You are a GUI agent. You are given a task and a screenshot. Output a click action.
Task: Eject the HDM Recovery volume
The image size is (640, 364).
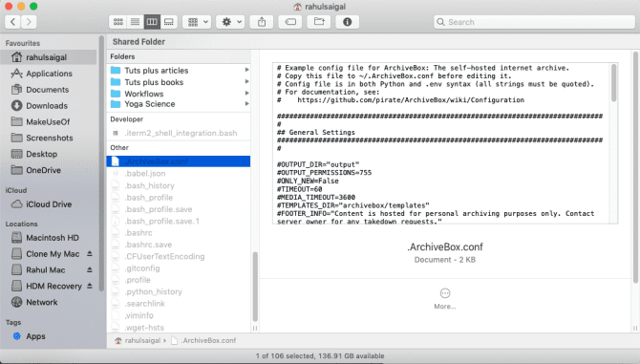click(90, 286)
